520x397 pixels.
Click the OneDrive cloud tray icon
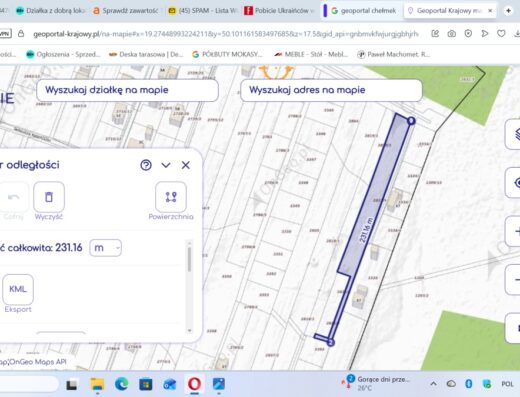click(x=451, y=384)
